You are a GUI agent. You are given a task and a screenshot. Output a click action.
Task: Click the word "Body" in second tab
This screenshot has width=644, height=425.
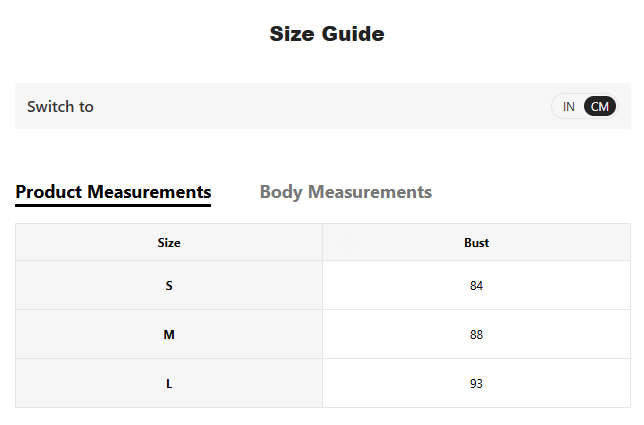tap(281, 192)
